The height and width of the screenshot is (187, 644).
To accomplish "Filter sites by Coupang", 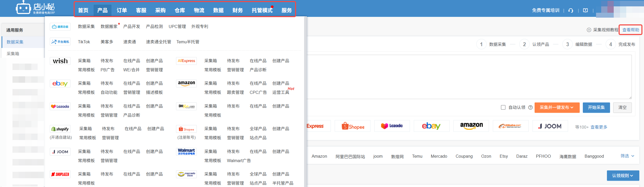I will [464, 156].
